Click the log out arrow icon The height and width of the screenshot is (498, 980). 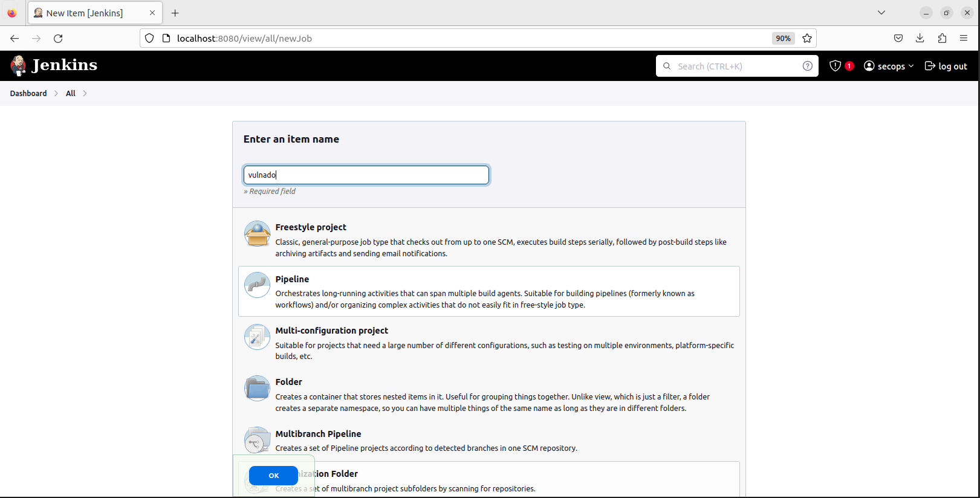pyautogui.click(x=930, y=66)
